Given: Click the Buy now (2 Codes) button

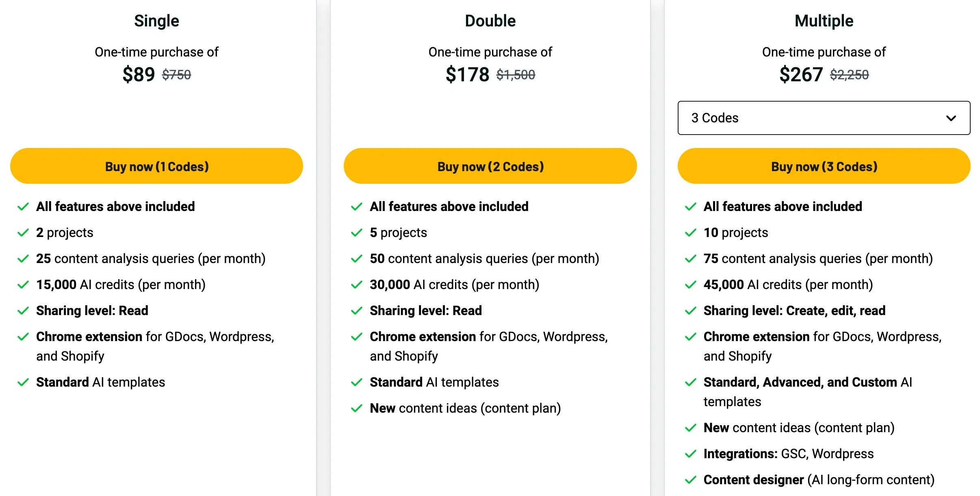Looking at the screenshot, I should (x=490, y=166).
